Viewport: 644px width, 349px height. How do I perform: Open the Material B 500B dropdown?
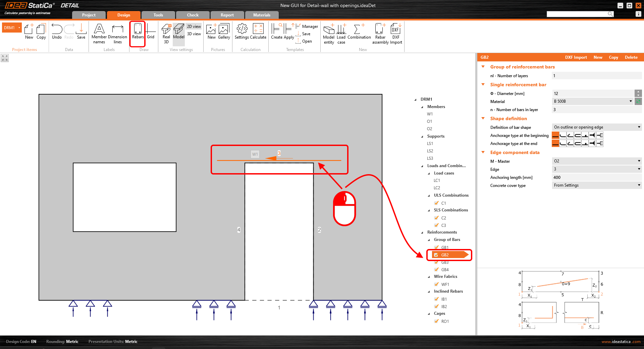click(x=593, y=101)
